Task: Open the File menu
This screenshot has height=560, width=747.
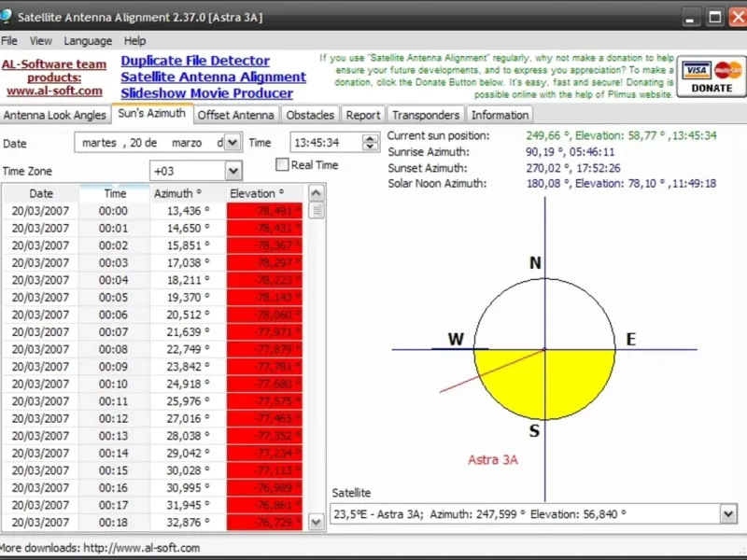Action: tap(9, 41)
